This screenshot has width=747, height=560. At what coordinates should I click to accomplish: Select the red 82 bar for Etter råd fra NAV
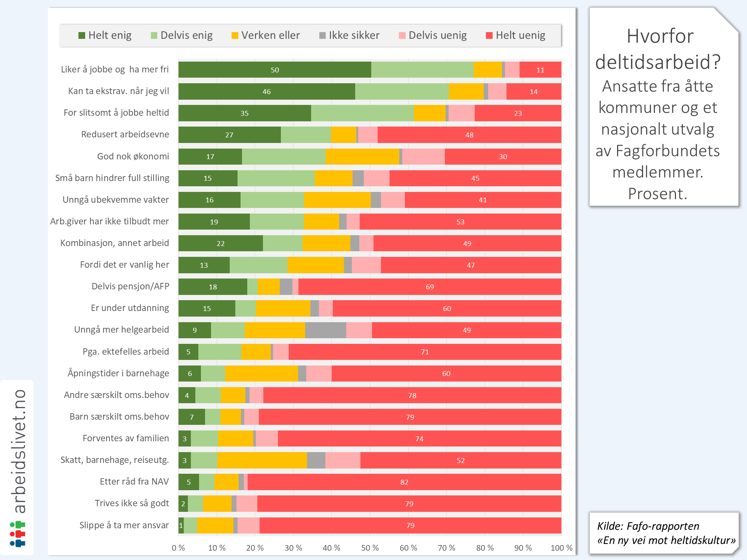404,482
